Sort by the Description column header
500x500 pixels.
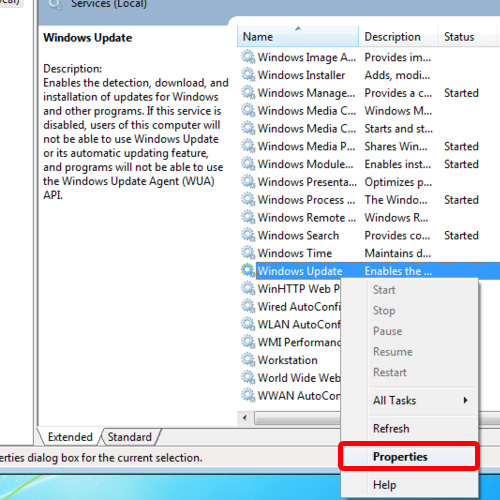tap(398, 36)
